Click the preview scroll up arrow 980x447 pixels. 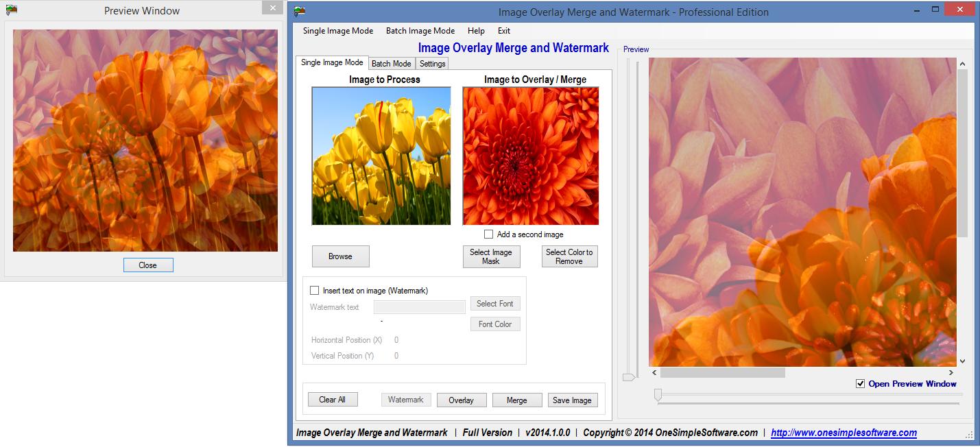click(962, 64)
